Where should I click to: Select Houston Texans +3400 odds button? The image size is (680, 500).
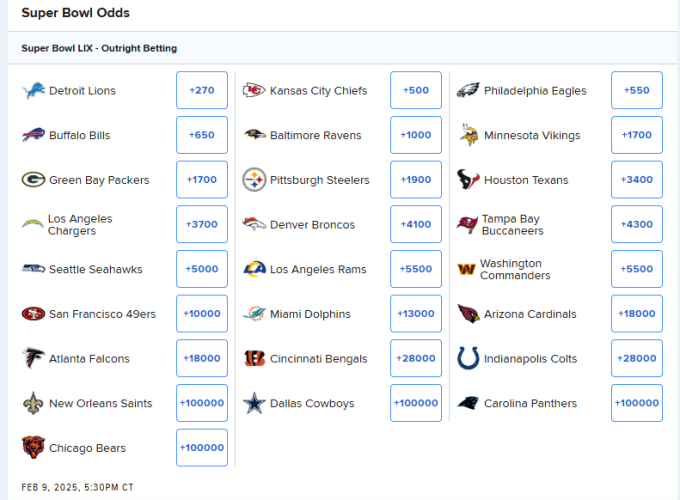637,180
